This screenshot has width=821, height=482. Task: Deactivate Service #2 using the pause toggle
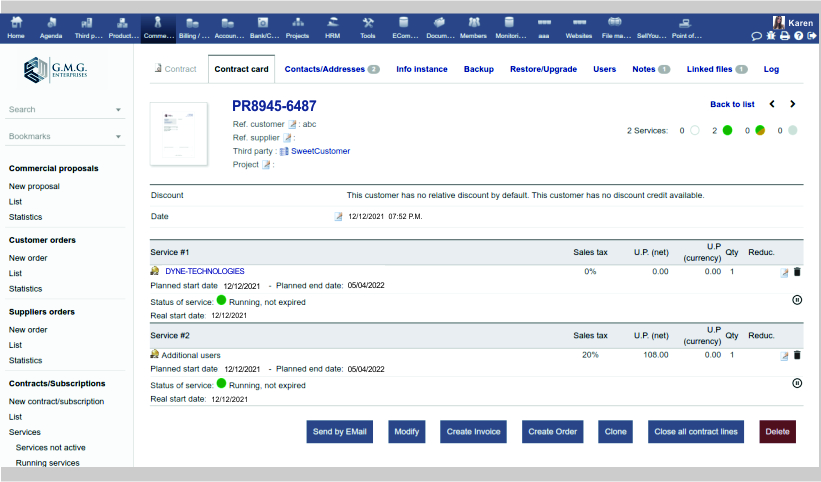click(797, 383)
